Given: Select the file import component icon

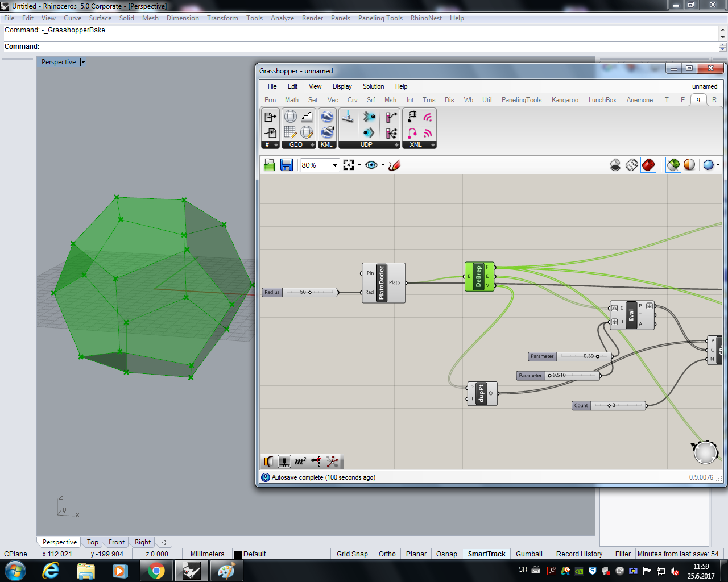Looking at the screenshot, I should point(271,133).
